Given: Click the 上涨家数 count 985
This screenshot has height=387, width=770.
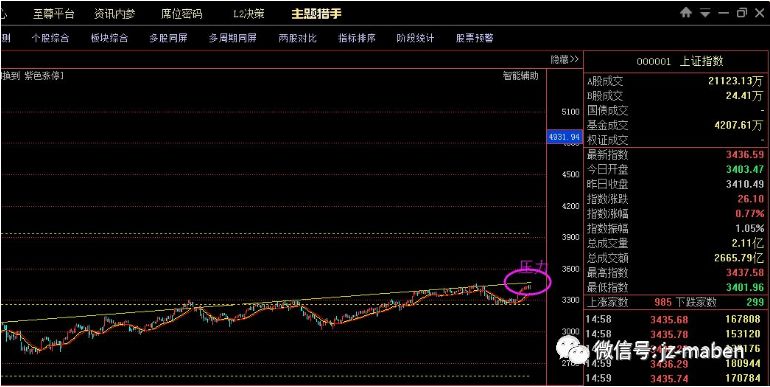Looking at the screenshot, I should 663,302.
